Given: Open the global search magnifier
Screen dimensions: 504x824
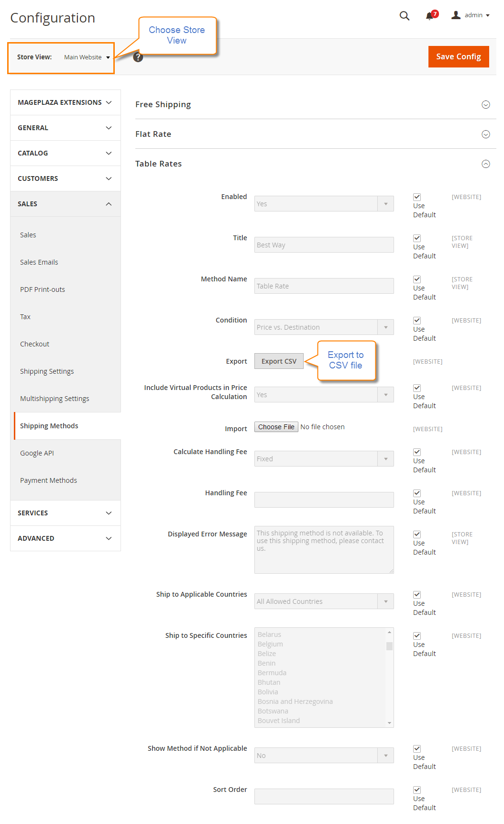Looking at the screenshot, I should click(404, 16).
